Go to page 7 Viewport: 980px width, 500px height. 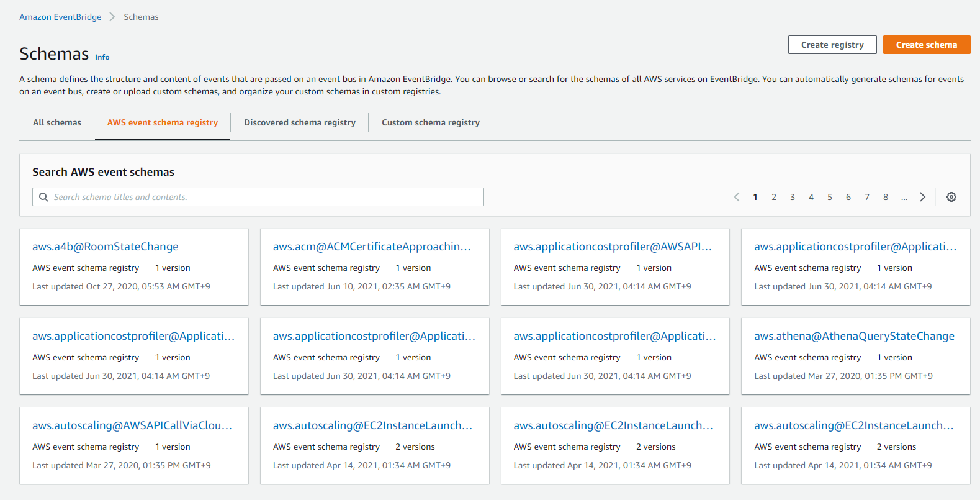tap(867, 197)
